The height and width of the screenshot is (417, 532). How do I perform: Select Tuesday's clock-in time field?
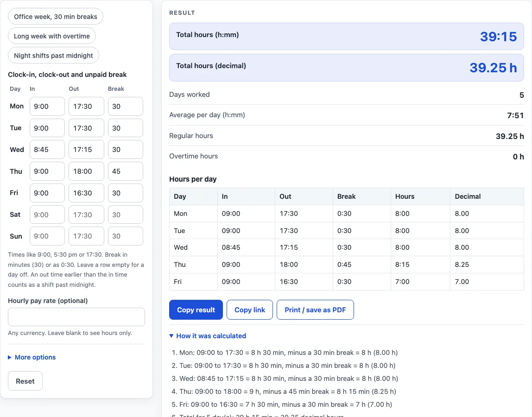click(47, 128)
